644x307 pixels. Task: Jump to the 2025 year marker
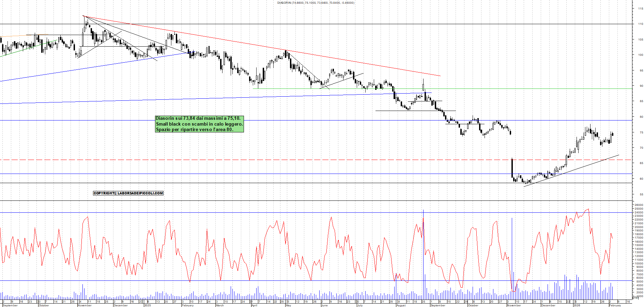(x=147, y=305)
